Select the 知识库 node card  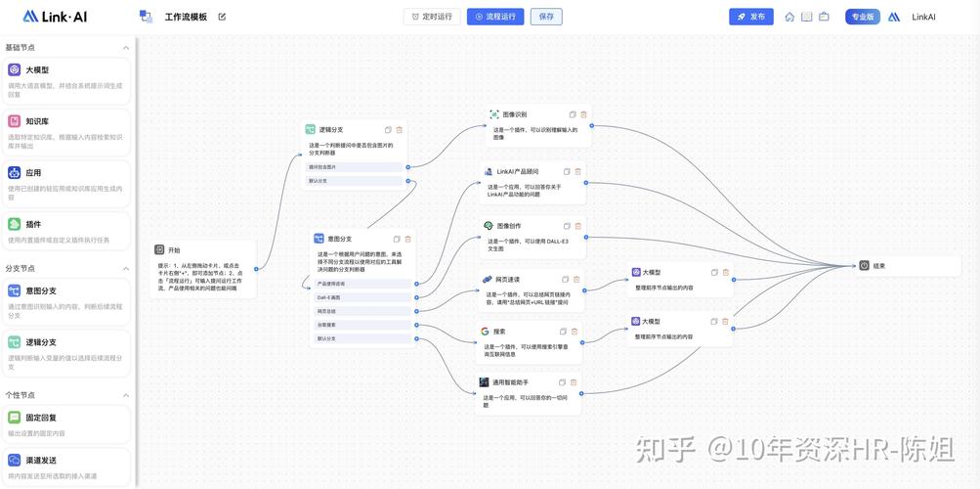click(x=66, y=133)
